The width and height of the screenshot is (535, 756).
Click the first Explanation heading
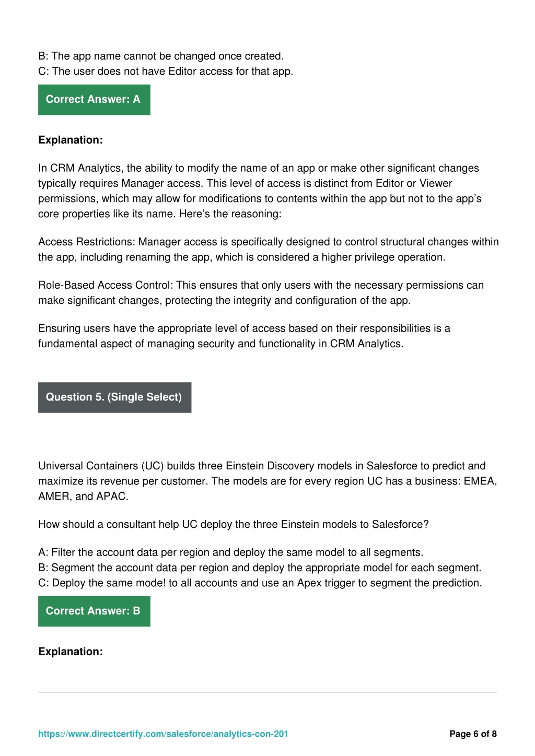coord(71,140)
